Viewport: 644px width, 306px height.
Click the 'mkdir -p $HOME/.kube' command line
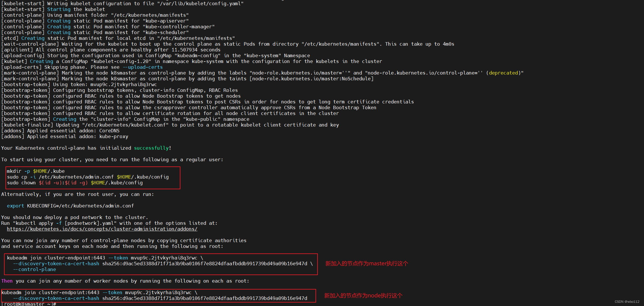coord(36,171)
